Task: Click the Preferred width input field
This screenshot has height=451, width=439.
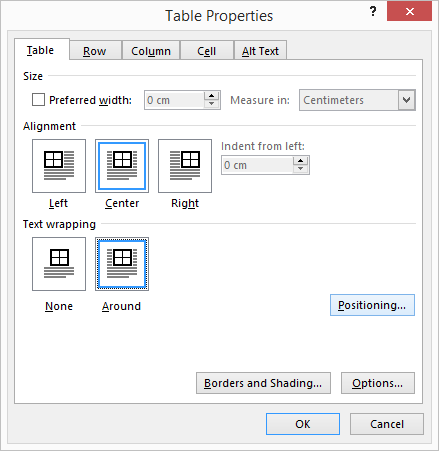Action: click(x=174, y=100)
